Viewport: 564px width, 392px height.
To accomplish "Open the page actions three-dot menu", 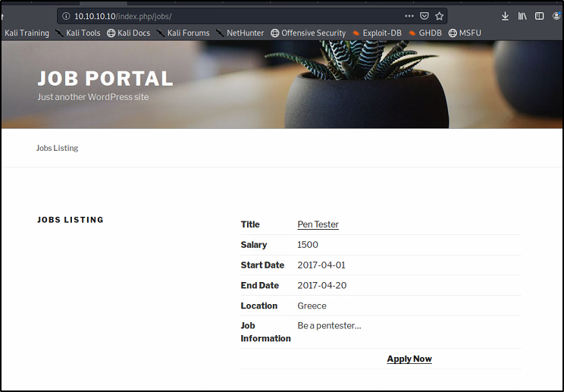I will (x=409, y=16).
